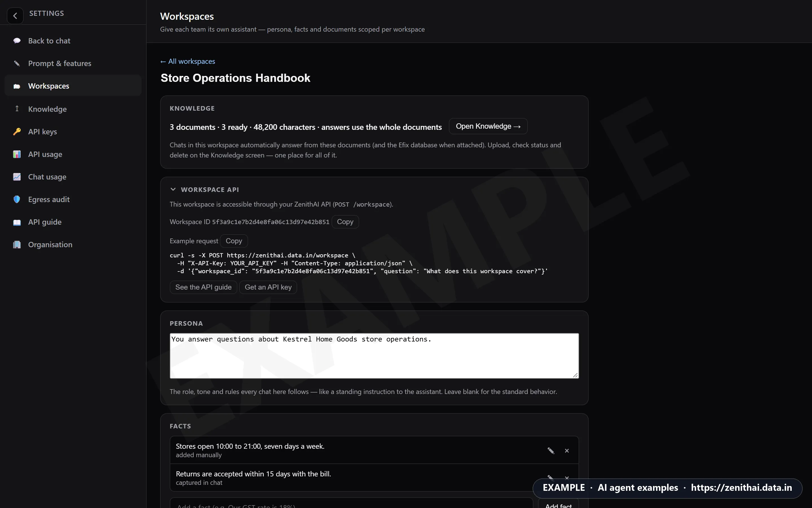Image resolution: width=812 pixels, height=508 pixels.
Task: Copy the example request
Action: (x=233, y=241)
